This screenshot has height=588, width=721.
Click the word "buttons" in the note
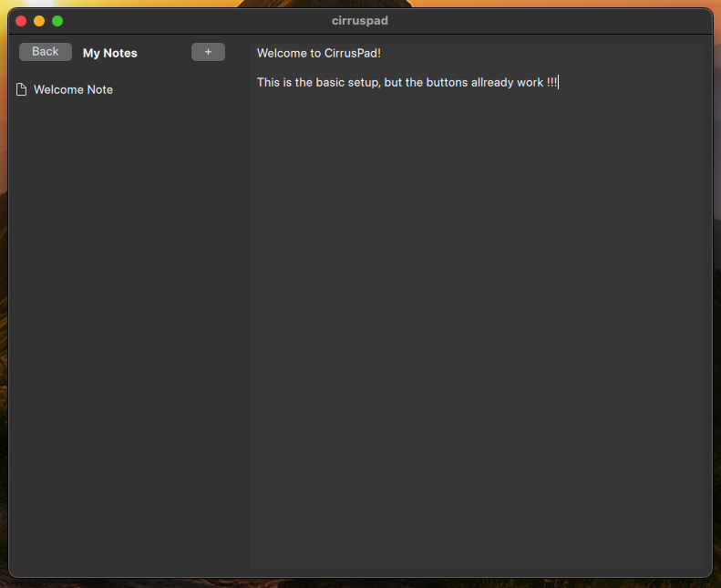[x=447, y=83]
